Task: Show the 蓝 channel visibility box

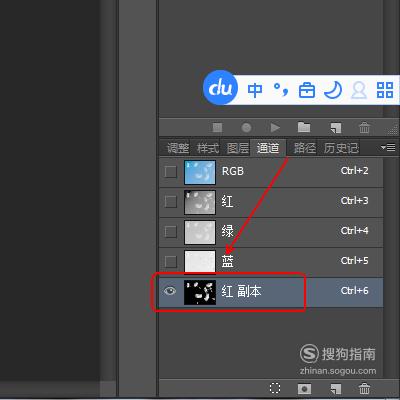Action: click(x=171, y=262)
